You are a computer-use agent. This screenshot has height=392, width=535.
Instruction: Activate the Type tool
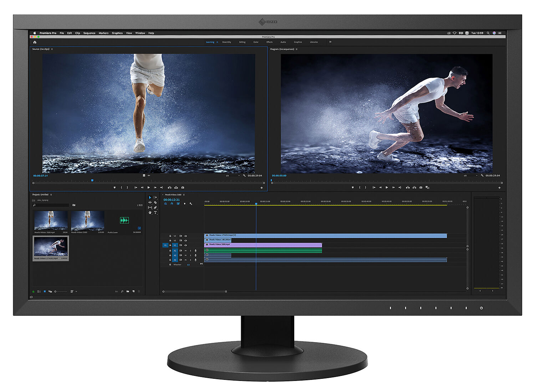click(x=156, y=213)
